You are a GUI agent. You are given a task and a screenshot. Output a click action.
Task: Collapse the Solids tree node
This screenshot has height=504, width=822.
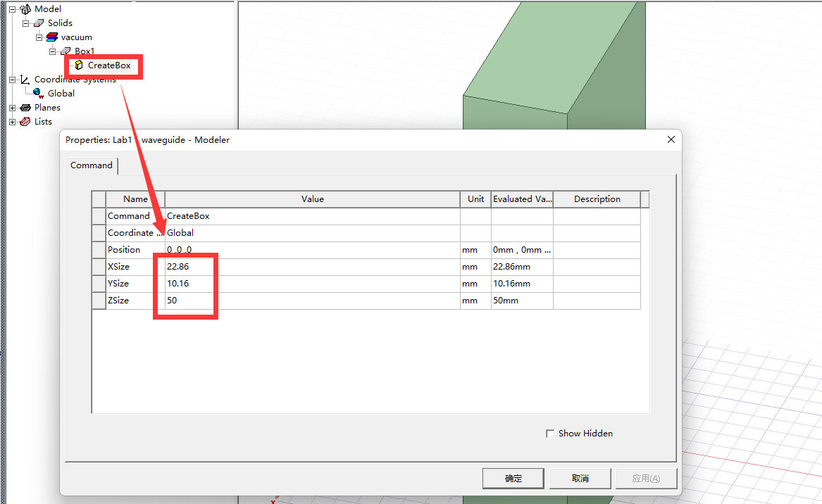coord(25,23)
